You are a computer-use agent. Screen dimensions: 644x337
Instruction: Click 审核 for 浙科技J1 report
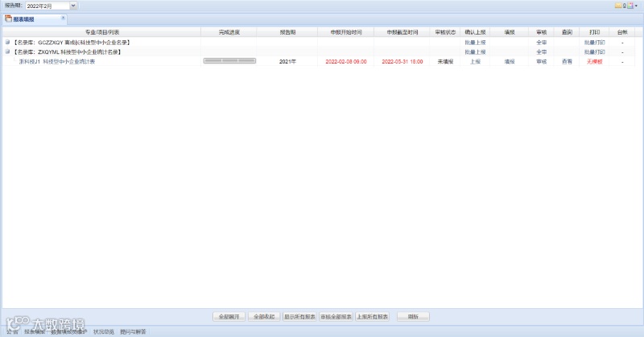(x=541, y=62)
